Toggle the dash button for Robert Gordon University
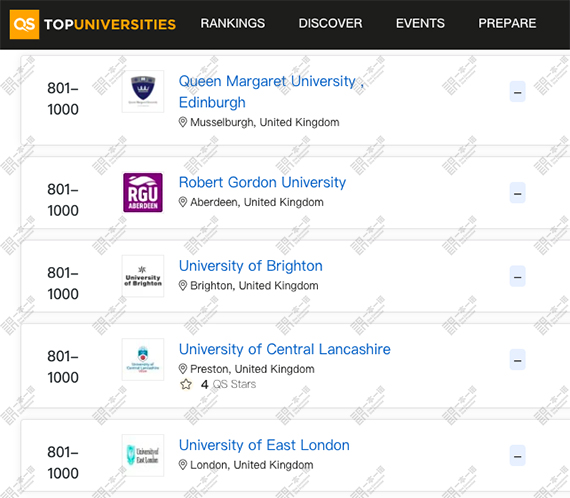 (517, 193)
